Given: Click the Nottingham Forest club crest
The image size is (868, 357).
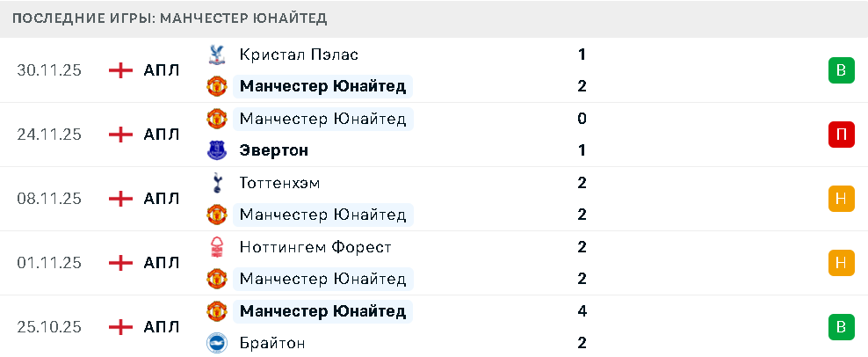Looking at the screenshot, I should tap(216, 247).
